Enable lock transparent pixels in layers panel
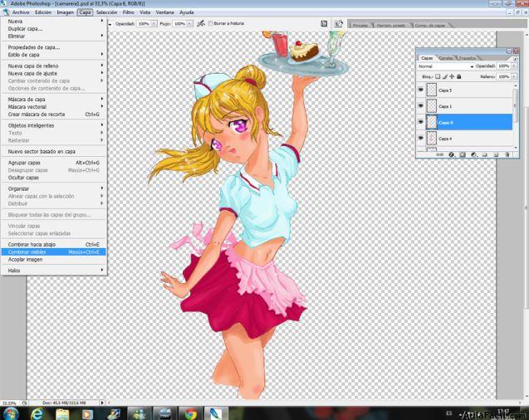529x420 pixels. point(438,76)
